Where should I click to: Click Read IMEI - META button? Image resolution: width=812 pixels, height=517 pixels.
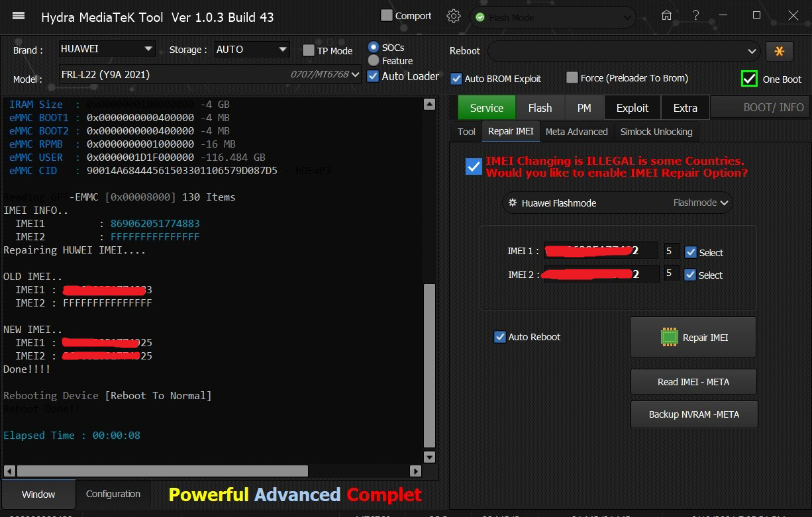click(x=693, y=382)
